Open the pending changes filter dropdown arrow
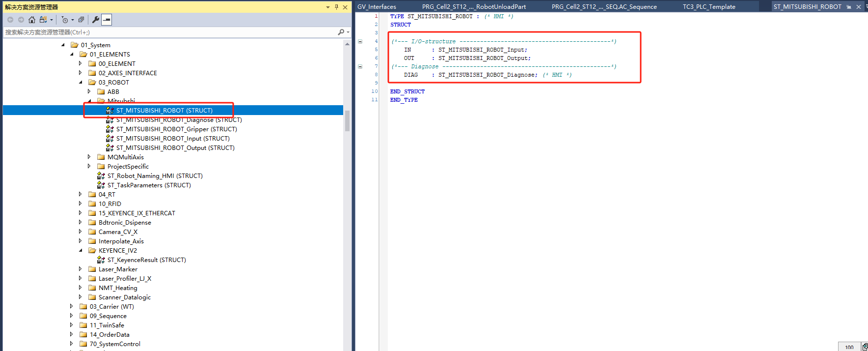This screenshot has width=868, height=351. [73, 20]
